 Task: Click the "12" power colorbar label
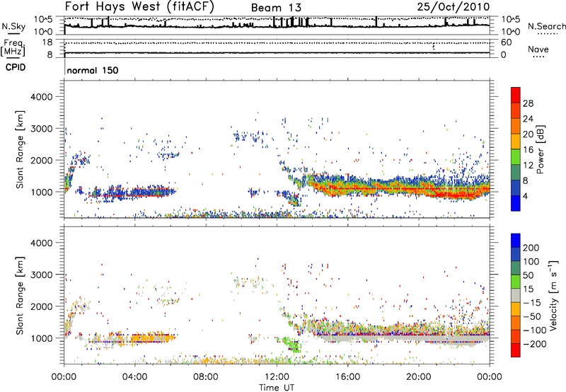point(528,166)
